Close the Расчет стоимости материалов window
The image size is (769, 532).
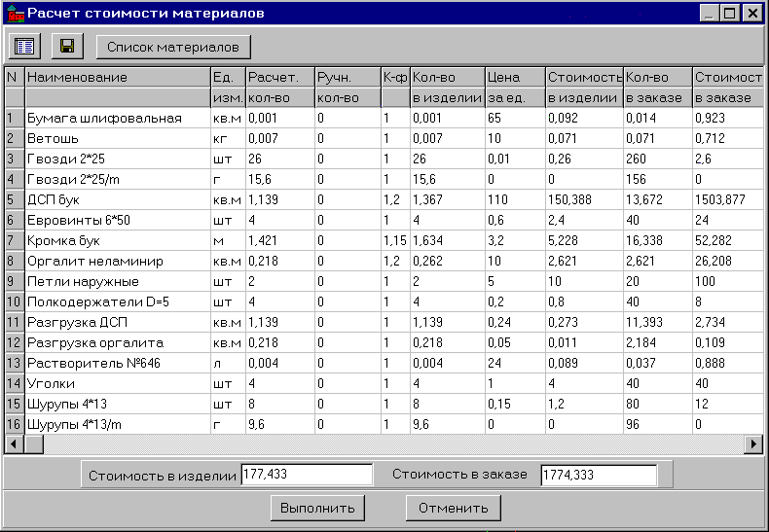751,14
